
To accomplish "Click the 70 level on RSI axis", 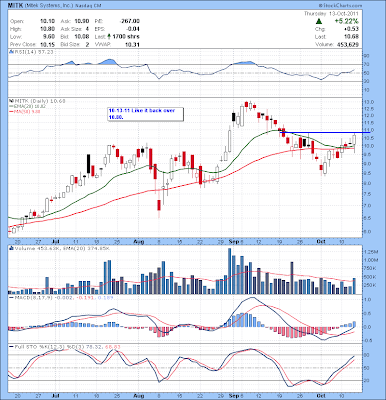I will (367, 64).
